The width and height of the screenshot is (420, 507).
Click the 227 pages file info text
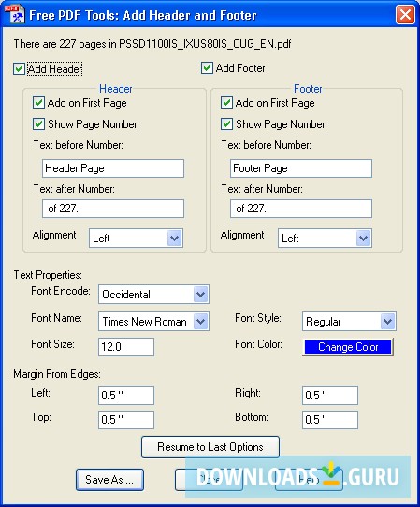(x=152, y=44)
